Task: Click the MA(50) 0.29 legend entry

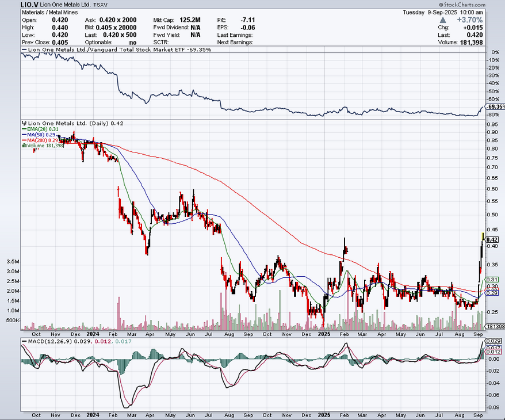Action: [x=39, y=135]
